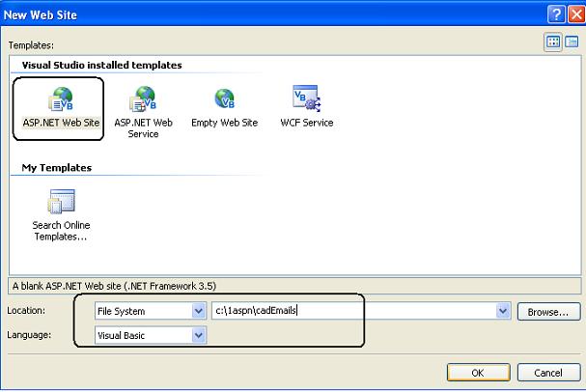586x392 pixels.
Task: Open Search Online Templates icon
Action: coord(61,201)
